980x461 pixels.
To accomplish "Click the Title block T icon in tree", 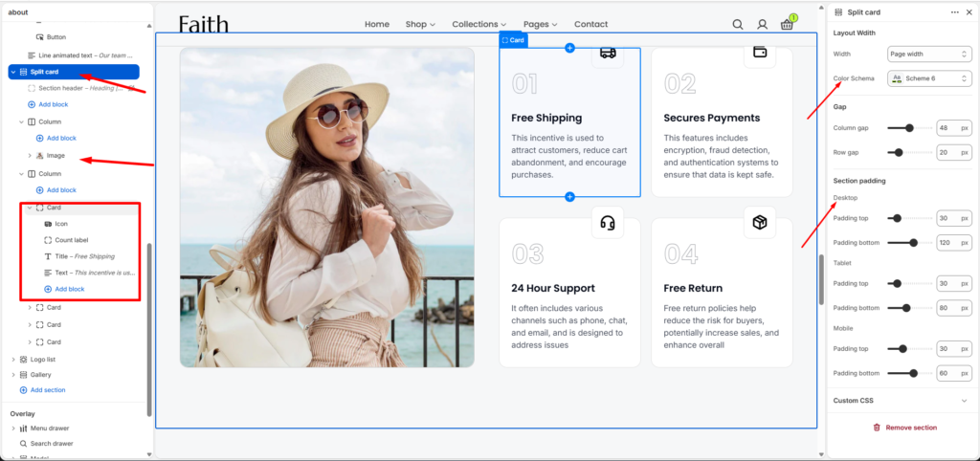I will pos(48,256).
